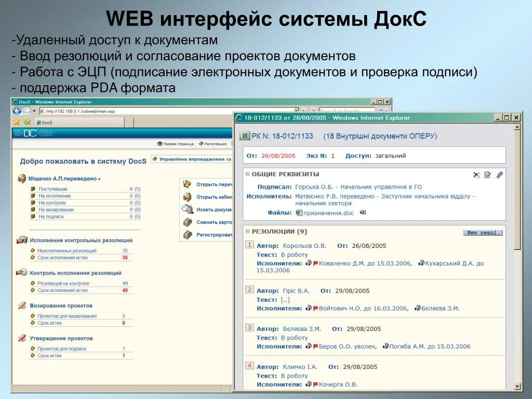Click the date 26/08/2005 in От field
This screenshot has width=532, height=399.
coord(278,156)
